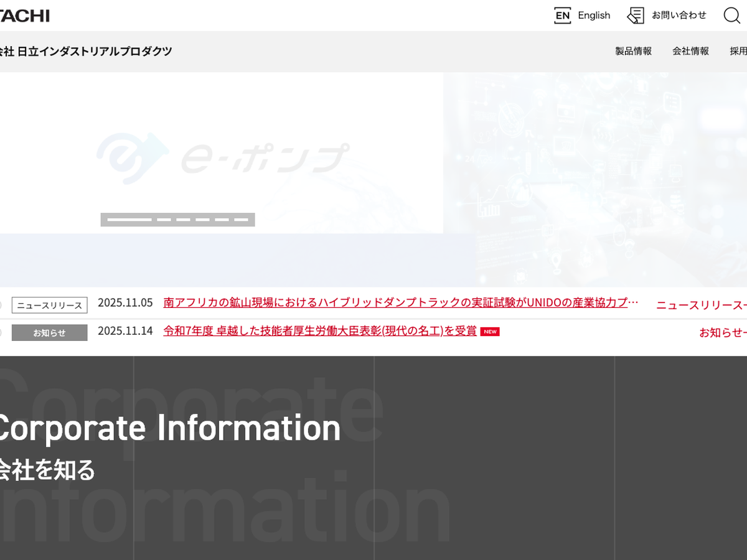Click the red NEW badge beside the award notice

click(490, 332)
